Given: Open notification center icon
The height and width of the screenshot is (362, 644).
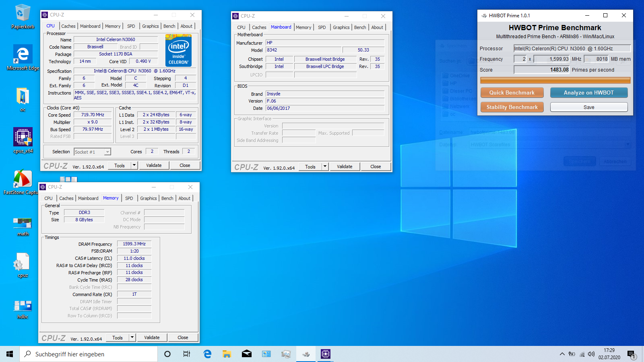Looking at the screenshot, I should 631,354.
